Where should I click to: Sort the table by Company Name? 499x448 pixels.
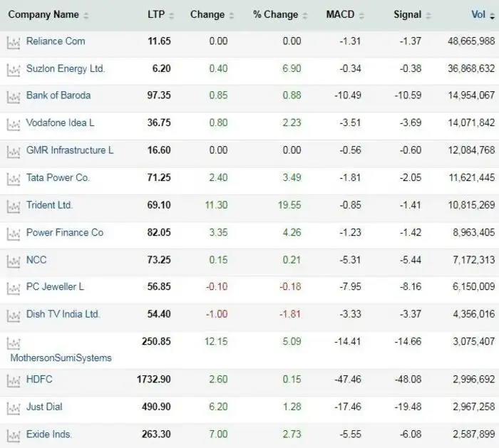pos(43,15)
